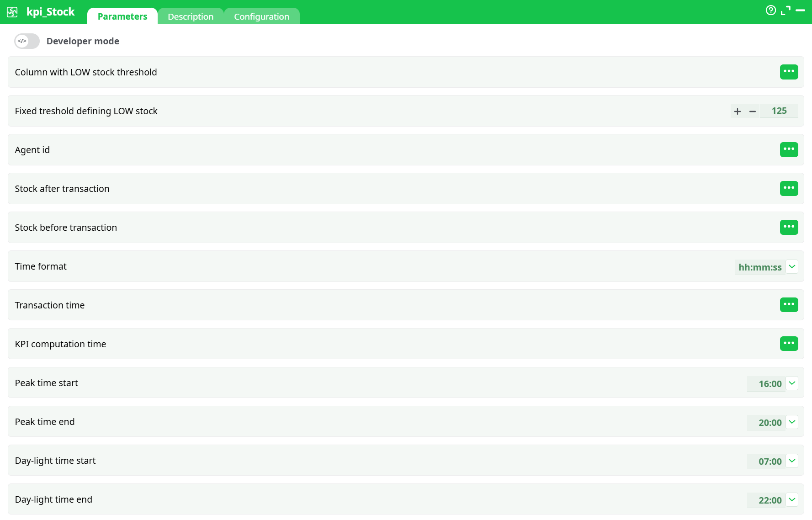Switch to the Configuration tab

click(261, 16)
